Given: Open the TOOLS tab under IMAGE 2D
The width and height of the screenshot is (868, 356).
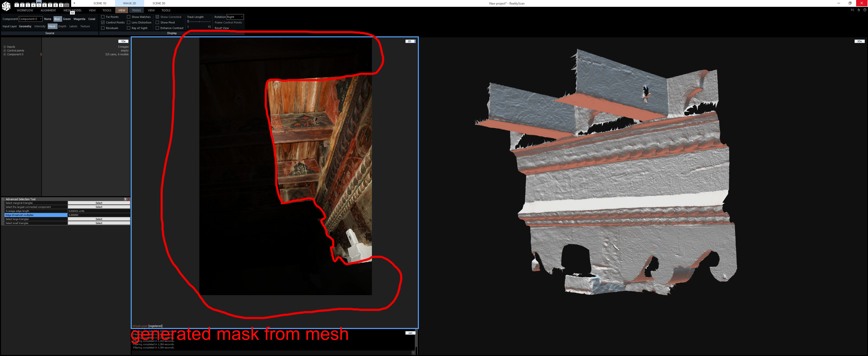Looking at the screenshot, I should point(137,10).
